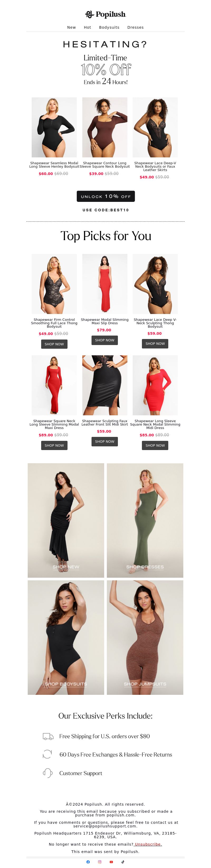Click the Popilush logo at top
This screenshot has height=868, width=211.
(x=105, y=14)
